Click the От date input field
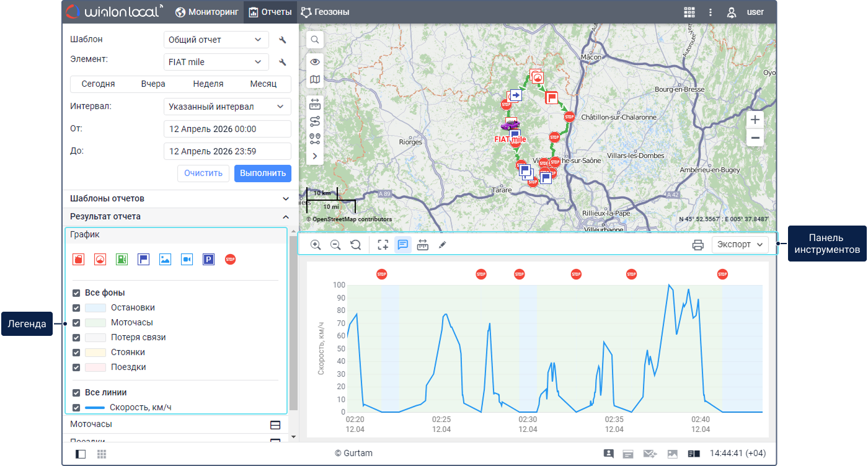Viewport: 868px width, 466px height. (x=227, y=129)
